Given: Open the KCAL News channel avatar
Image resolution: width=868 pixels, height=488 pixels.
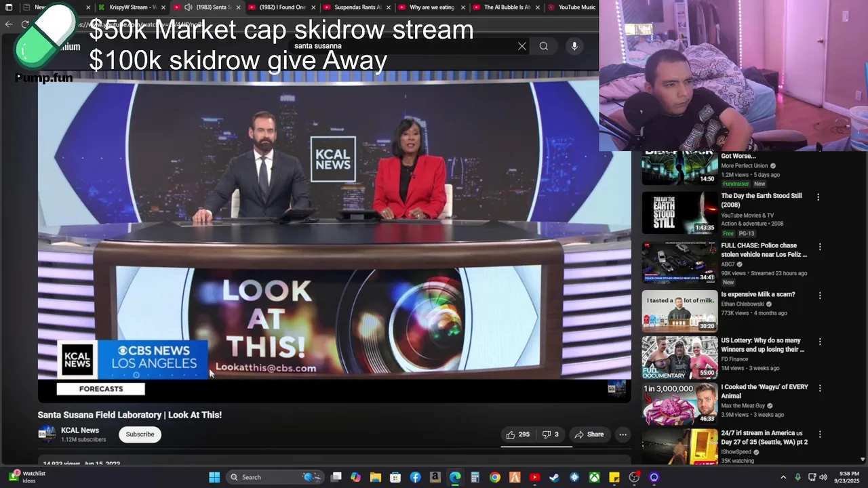Looking at the screenshot, I should (x=47, y=434).
